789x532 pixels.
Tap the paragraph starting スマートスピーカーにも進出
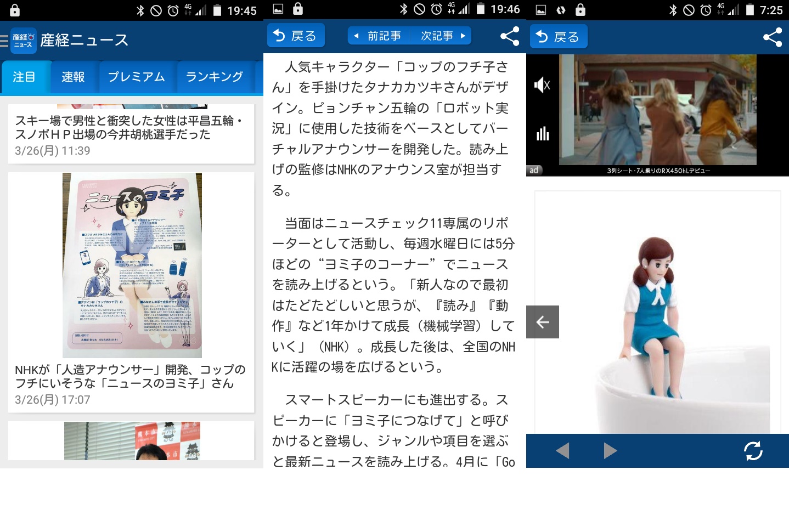tap(393, 431)
